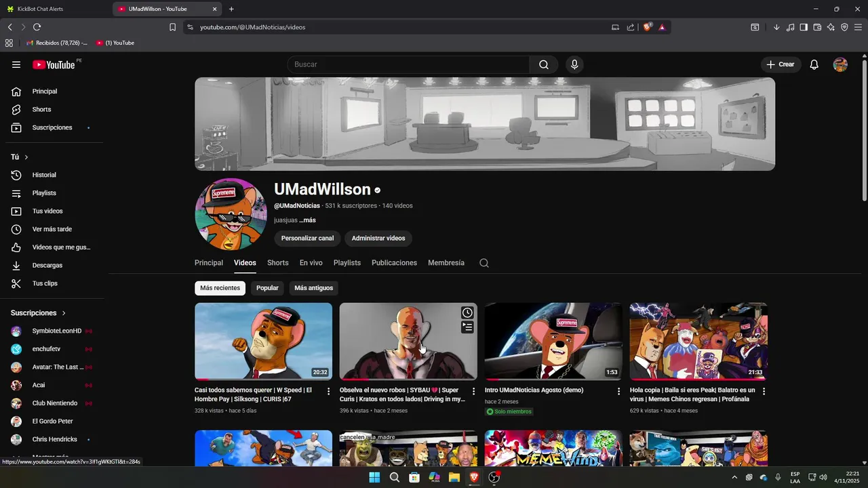Open 'El Gordo Peter' subscription channel
This screenshot has width=868, height=488.
[52, 422]
